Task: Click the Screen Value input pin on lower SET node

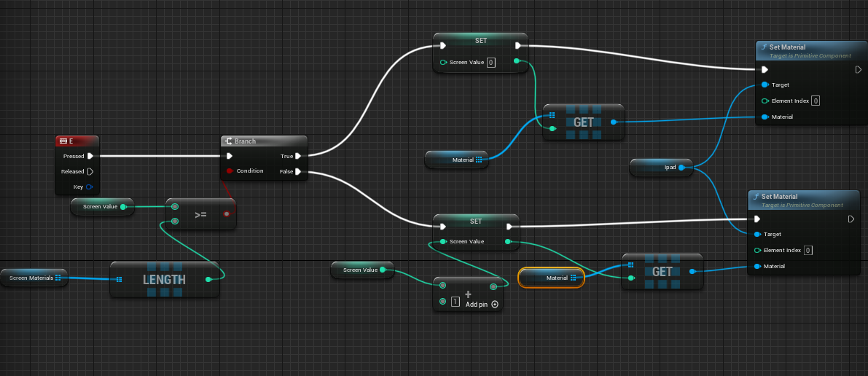Action: [x=443, y=241]
